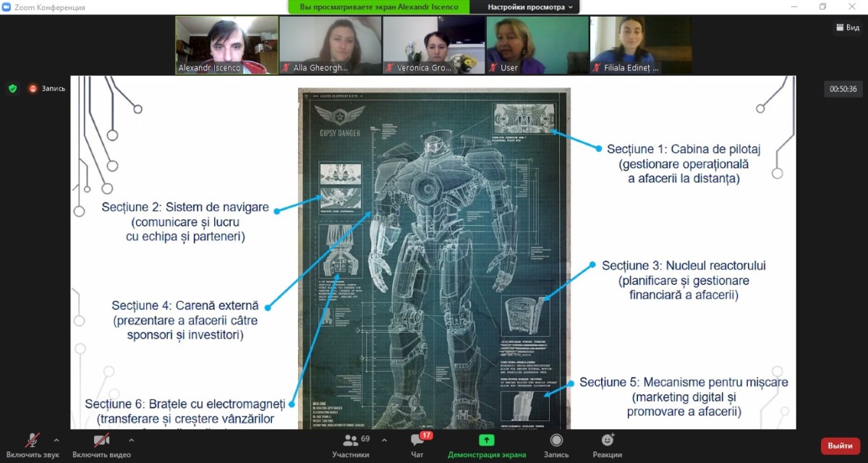Click muted mic icon on User tile
Image resolution: width=868 pixels, height=463 pixels.
[x=493, y=68]
